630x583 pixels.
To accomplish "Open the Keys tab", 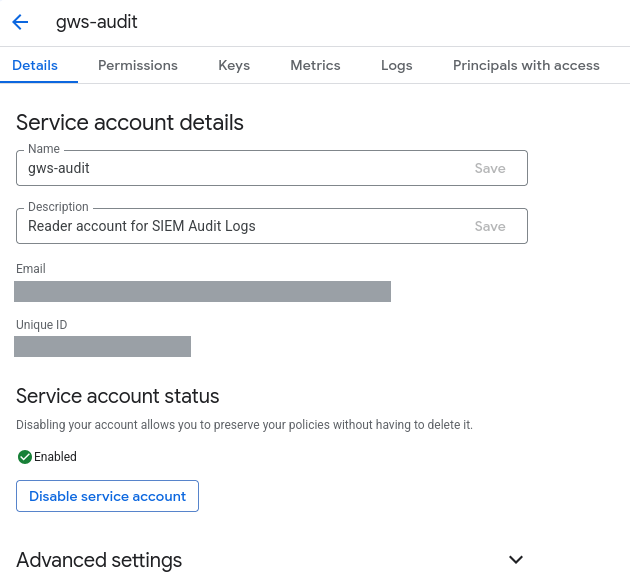I will (234, 65).
